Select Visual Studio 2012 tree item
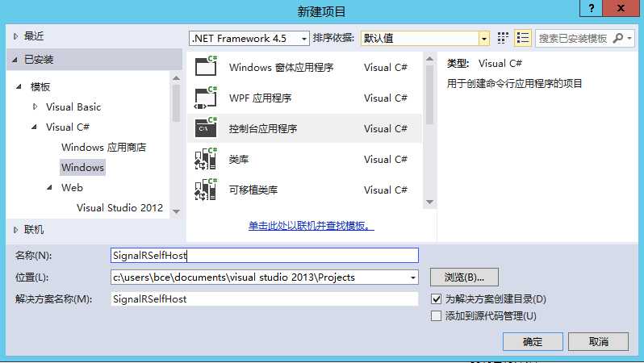This screenshot has width=644, height=363. click(119, 208)
